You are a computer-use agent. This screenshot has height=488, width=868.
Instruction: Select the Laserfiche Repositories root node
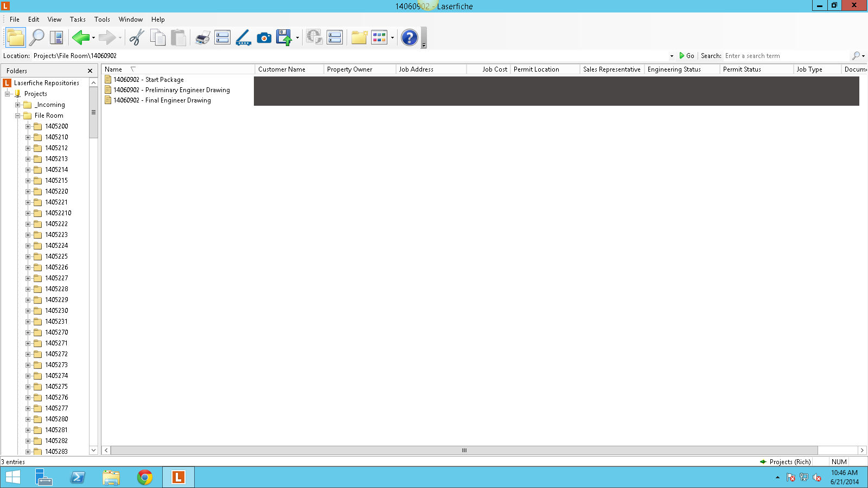(x=47, y=83)
